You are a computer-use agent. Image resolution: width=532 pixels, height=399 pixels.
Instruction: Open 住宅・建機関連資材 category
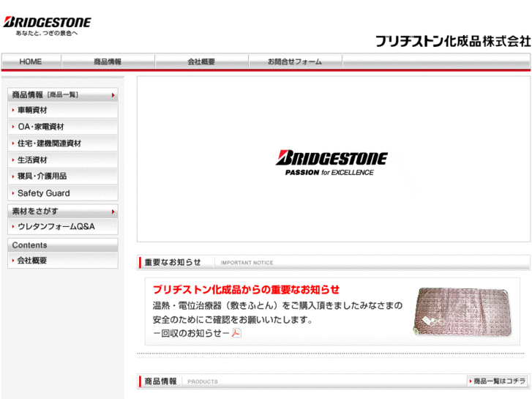coord(63,143)
